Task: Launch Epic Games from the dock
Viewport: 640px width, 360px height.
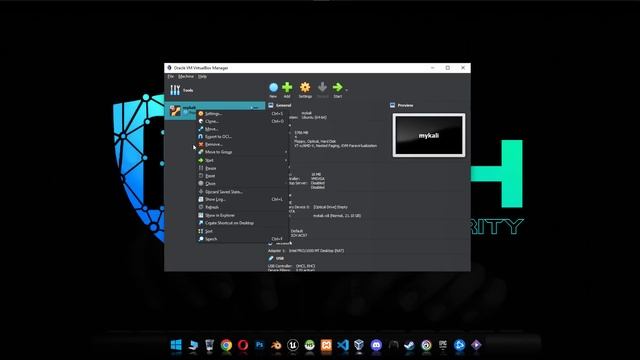Action: click(x=443, y=345)
